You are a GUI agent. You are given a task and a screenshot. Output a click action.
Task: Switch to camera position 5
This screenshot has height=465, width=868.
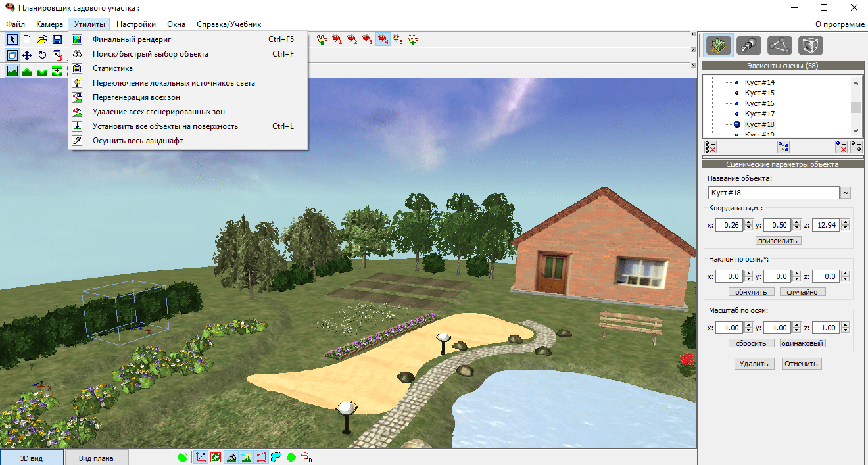pyautogui.click(x=398, y=39)
